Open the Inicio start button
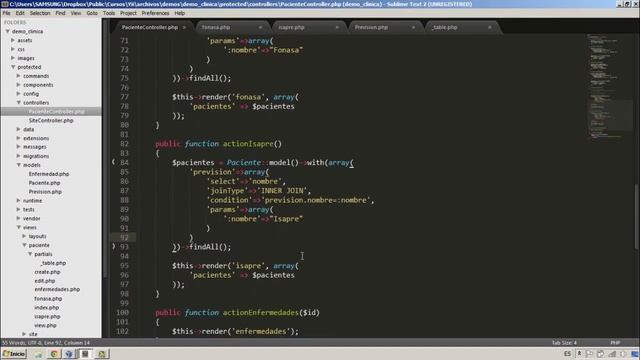The height and width of the screenshot is (360, 640). point(14,354)
